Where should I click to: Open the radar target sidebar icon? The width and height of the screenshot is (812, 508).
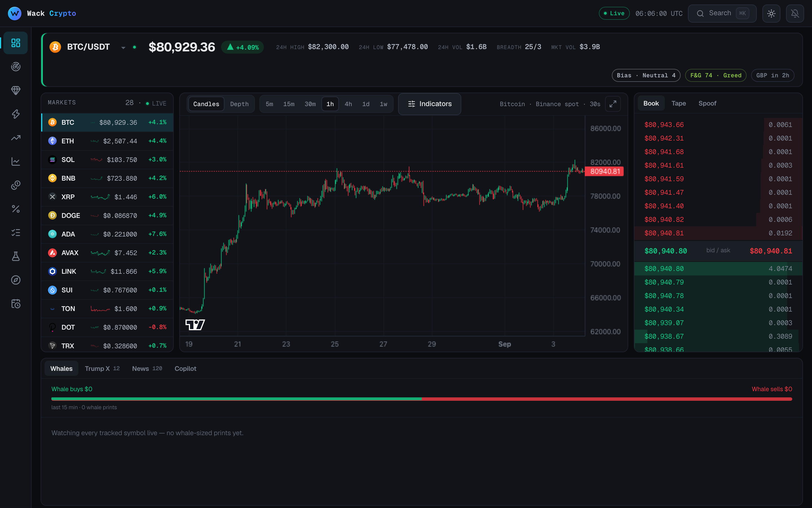[16, 67]
